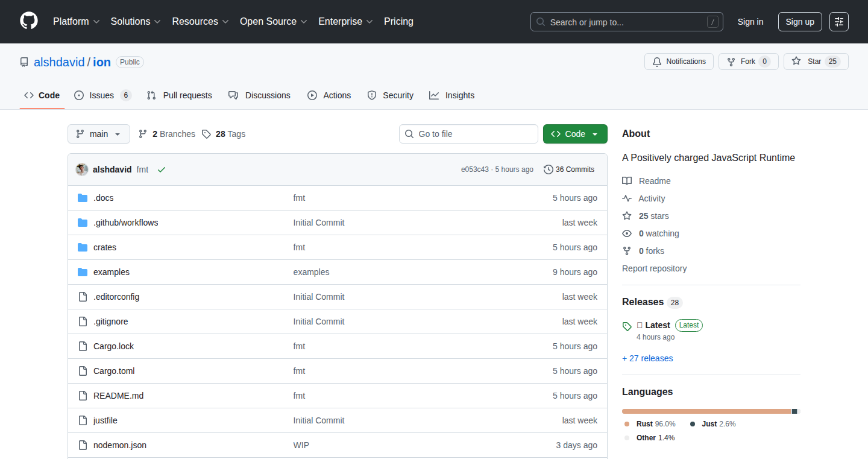Click the Cargo.lock file icon
The width and height of the screenshot is (868, 459).
pos(83,346)
